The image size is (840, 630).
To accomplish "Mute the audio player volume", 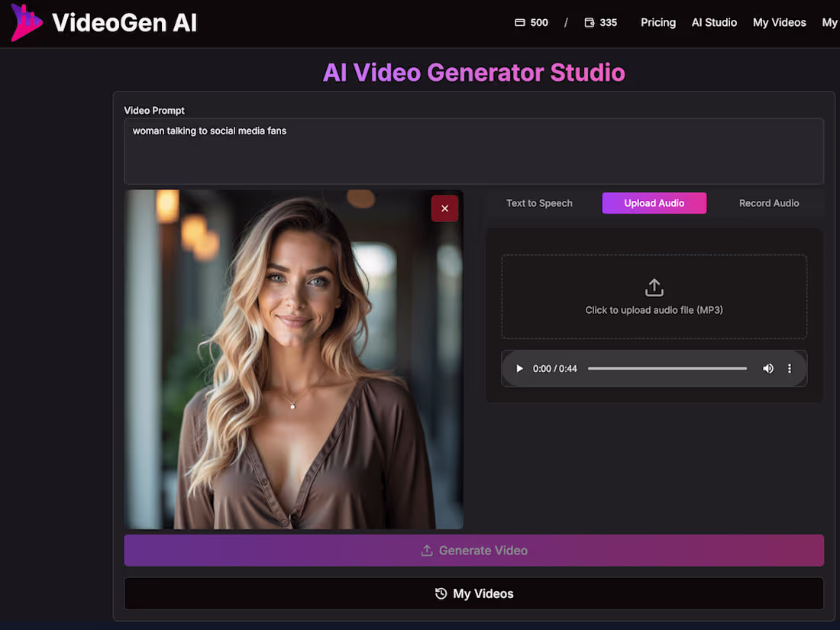I will tap(768, 368).
